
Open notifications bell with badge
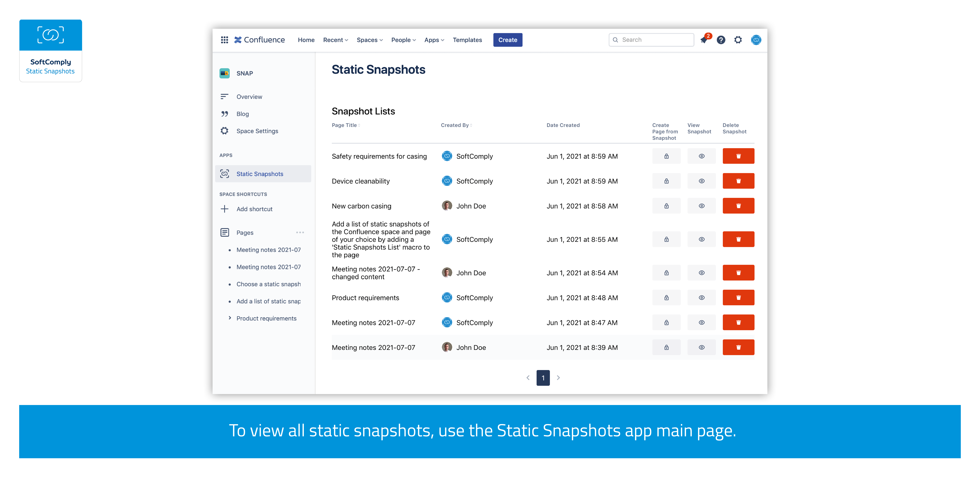coord(704,40)
